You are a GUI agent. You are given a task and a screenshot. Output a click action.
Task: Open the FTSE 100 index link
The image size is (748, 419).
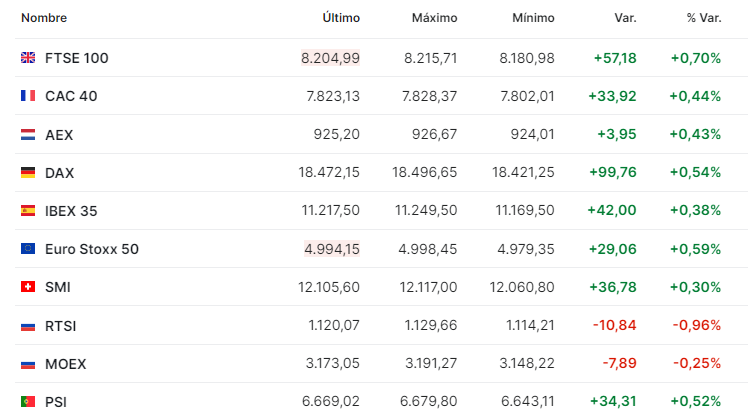pyautogui.click(x=77, y=58)
